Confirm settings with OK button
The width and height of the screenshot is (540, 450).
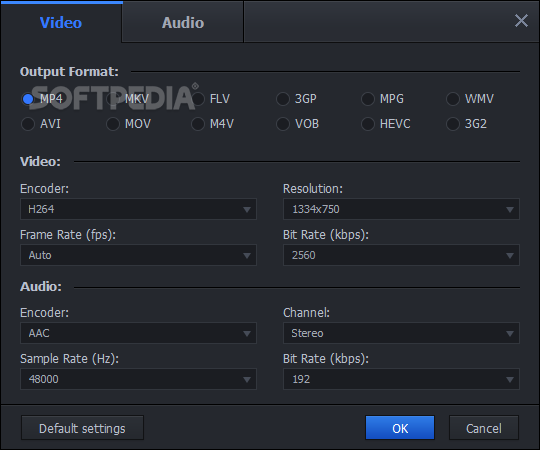coord(400,428)
